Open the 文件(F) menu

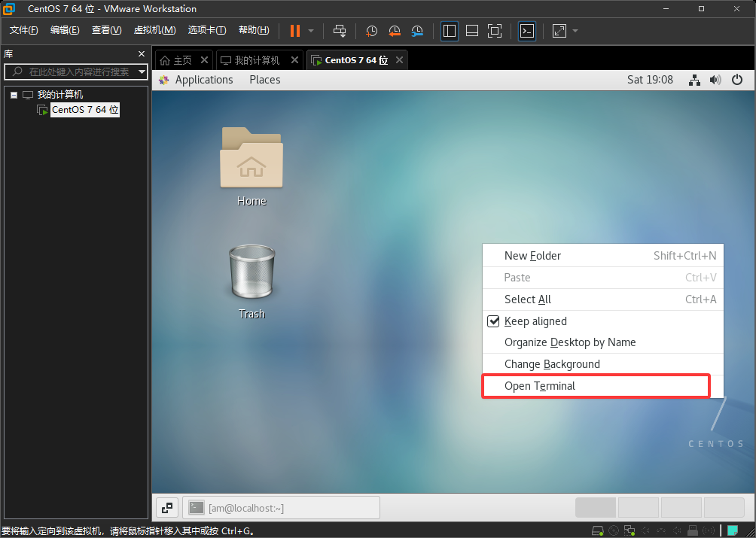point(23,30)
